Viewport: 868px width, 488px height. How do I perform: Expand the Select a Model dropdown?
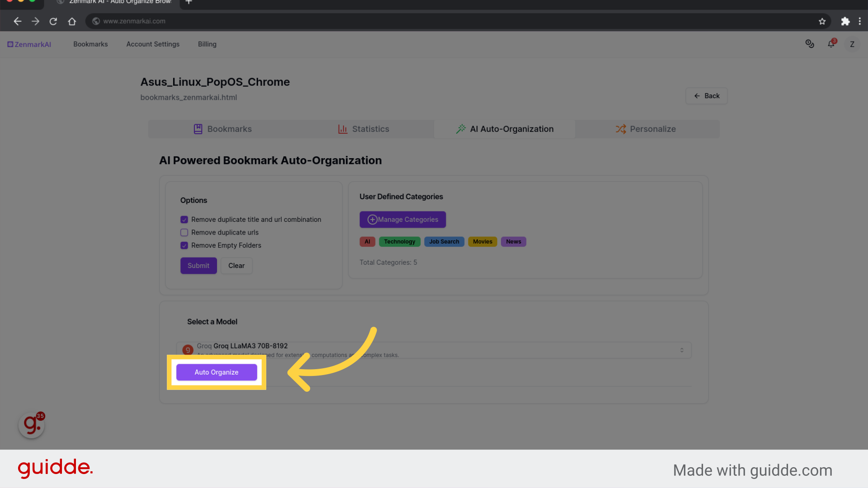coord(434,350)
